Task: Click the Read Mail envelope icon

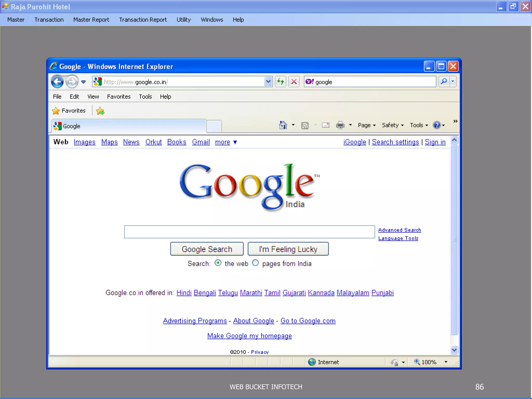Action: tap(326, 125)
